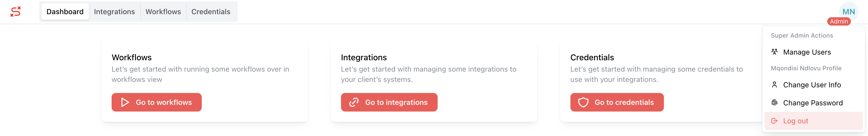
Task: Open the Credentials tab
Action: (x=211, y=12)
